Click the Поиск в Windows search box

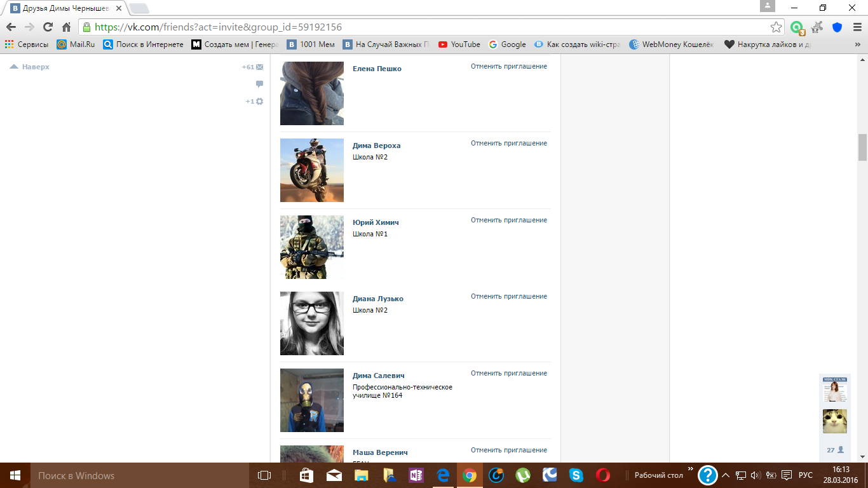coord(139,475)
